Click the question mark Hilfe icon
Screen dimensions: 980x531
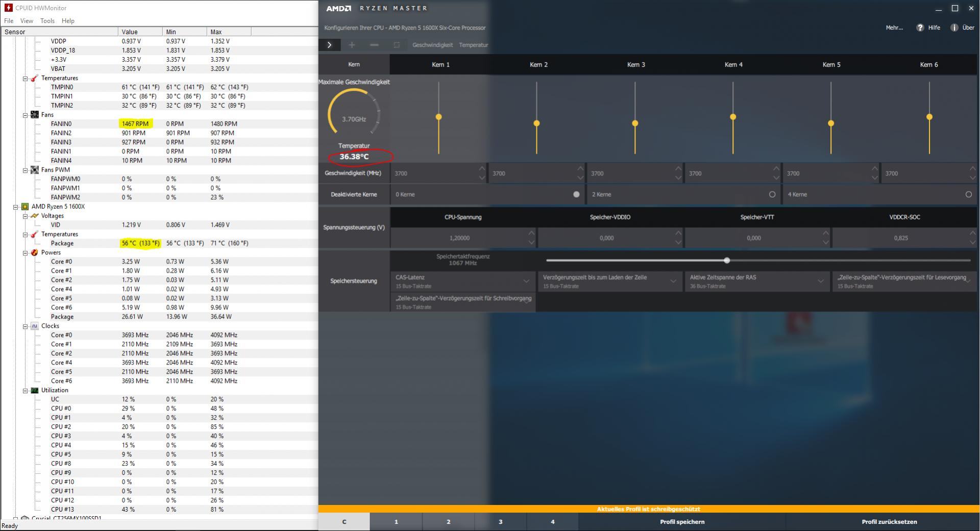tap(920, 28)
